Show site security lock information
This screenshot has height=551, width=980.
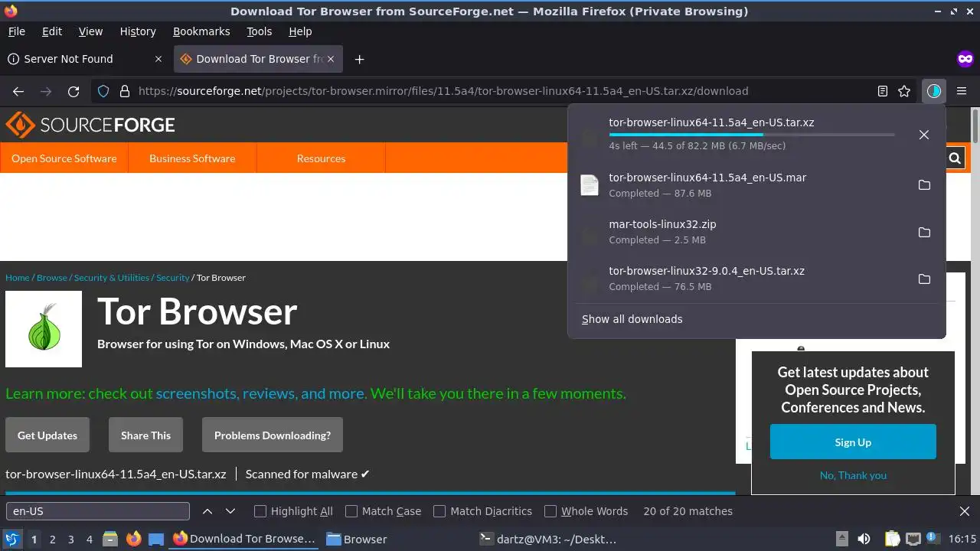125,91
